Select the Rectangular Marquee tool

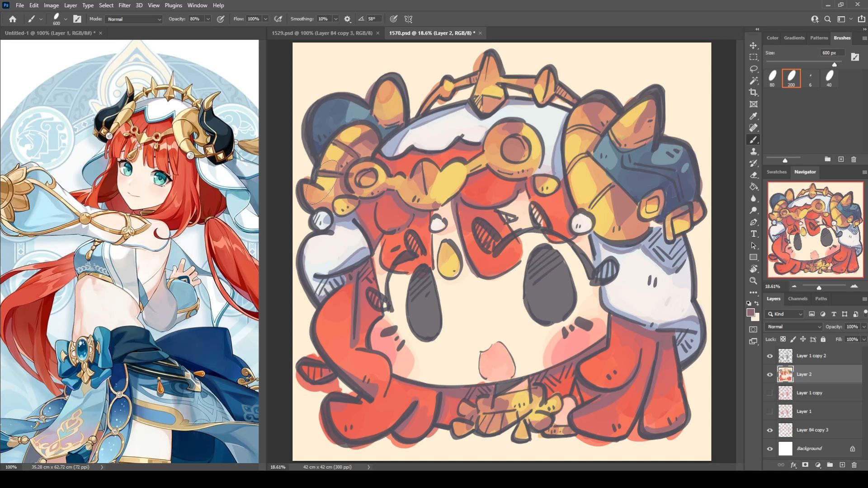tap(753, 57)
